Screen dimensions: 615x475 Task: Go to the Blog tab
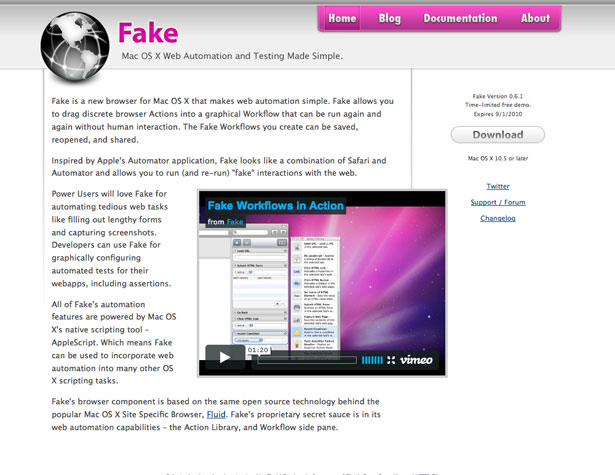[x=389, y=18]
